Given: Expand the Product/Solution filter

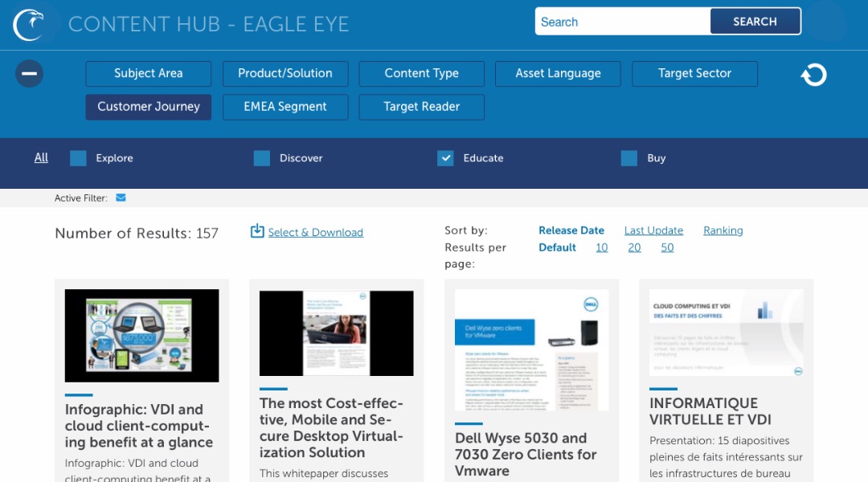Looking at the screenshot, I should [x=285, y=74].
